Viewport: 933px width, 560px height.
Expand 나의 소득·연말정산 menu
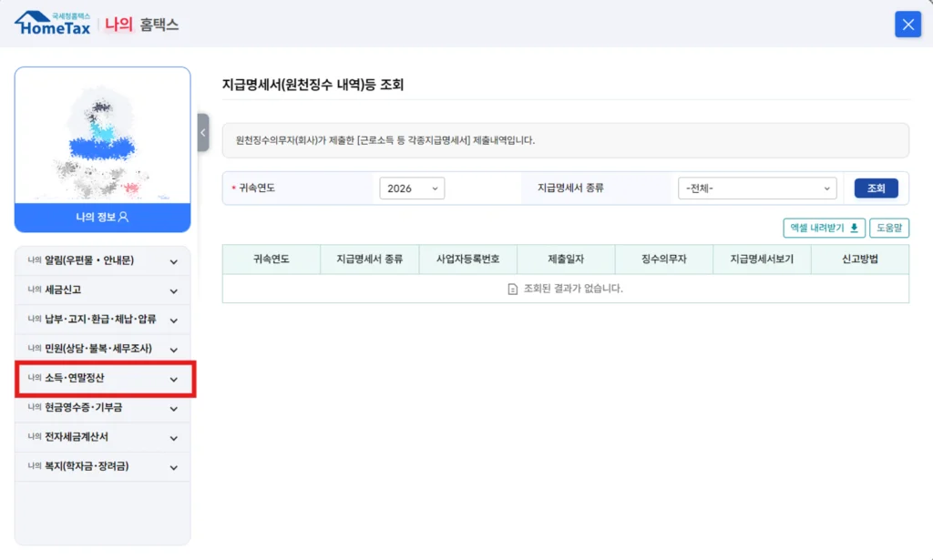[102, 378]
